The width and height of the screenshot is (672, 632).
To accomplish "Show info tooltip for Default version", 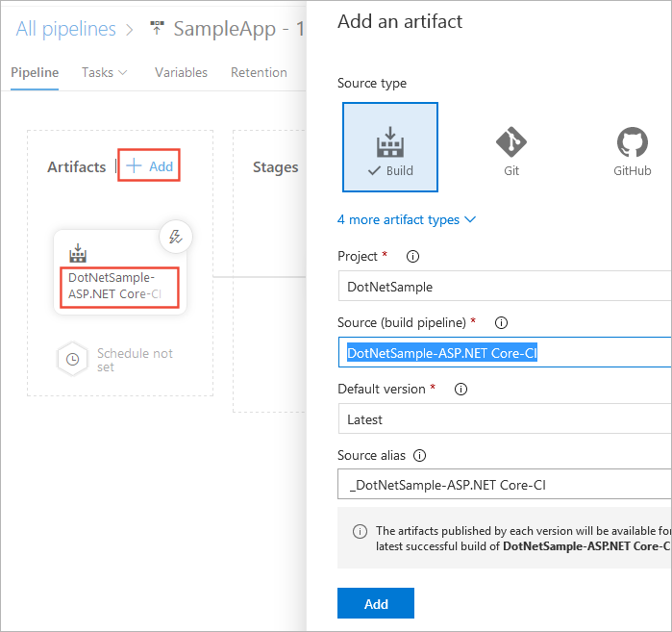I will click(x=460, y=389).
